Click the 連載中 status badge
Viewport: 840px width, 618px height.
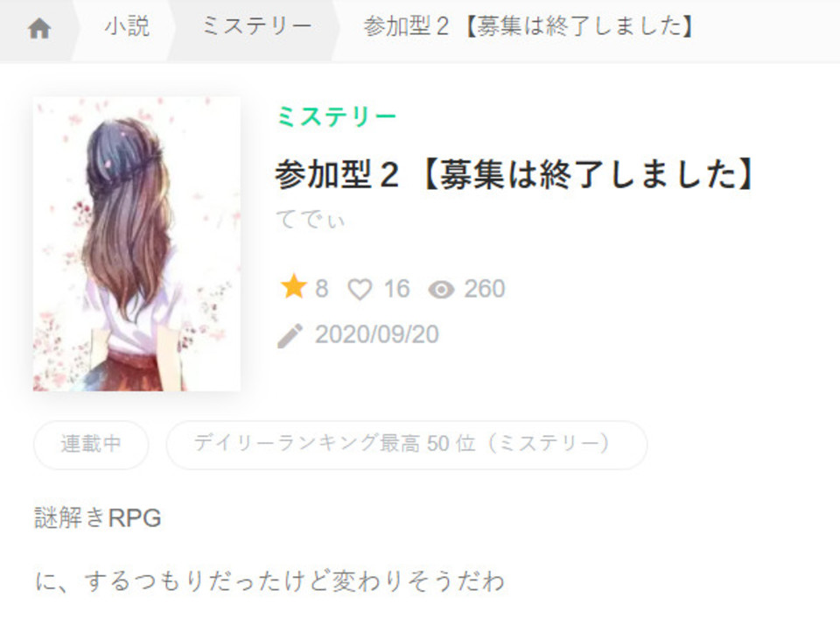(91, 445)
